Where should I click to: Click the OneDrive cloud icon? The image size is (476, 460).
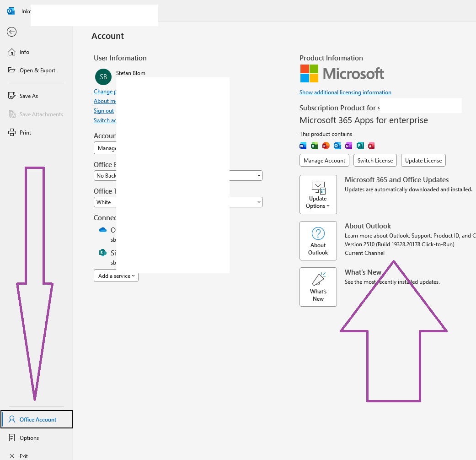click(x=103, y=230)
